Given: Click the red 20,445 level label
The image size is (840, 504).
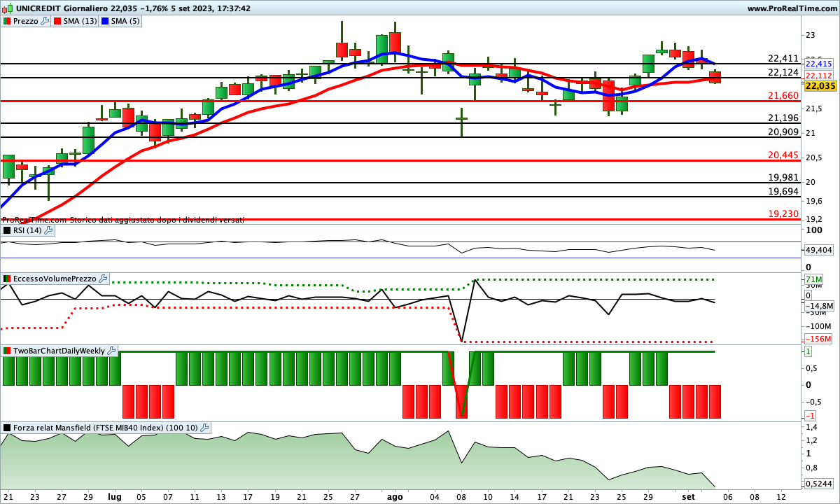Looking at the screenshot, I should click(x=783, y=155).
